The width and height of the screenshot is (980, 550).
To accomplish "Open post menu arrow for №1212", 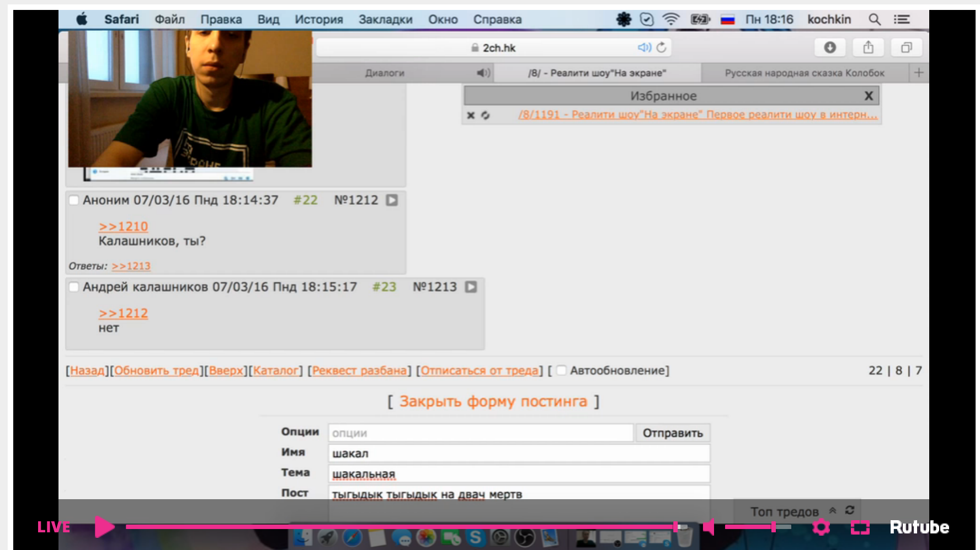I will coord(392,200).
